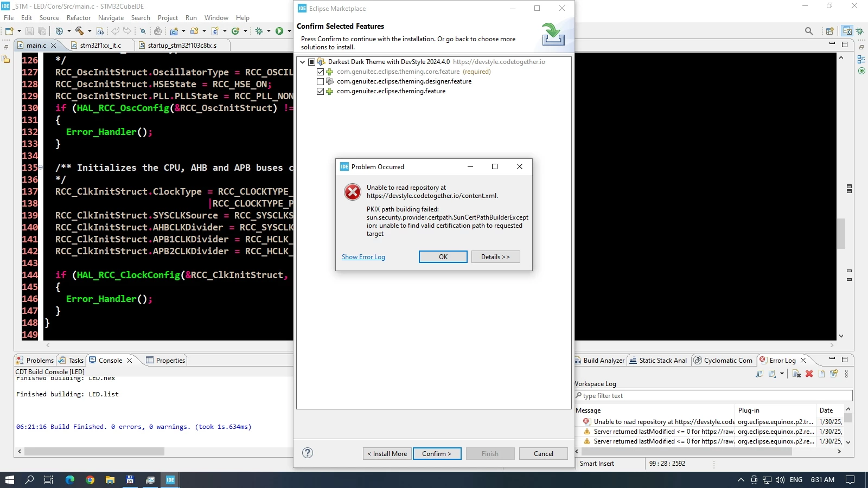Open the Navigate menu
This screenshot has width=868, height=488.
pyautogui.click(x=111, y=18)
